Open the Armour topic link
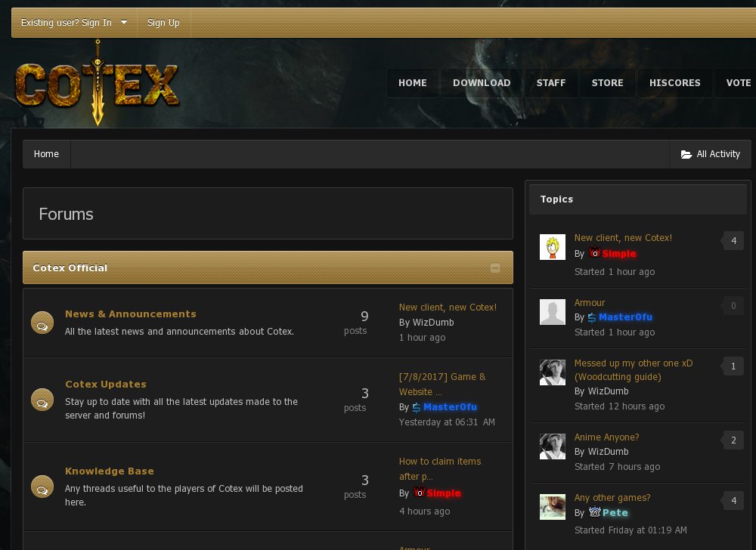Screen dimensions: 756x550 point(589,302)
